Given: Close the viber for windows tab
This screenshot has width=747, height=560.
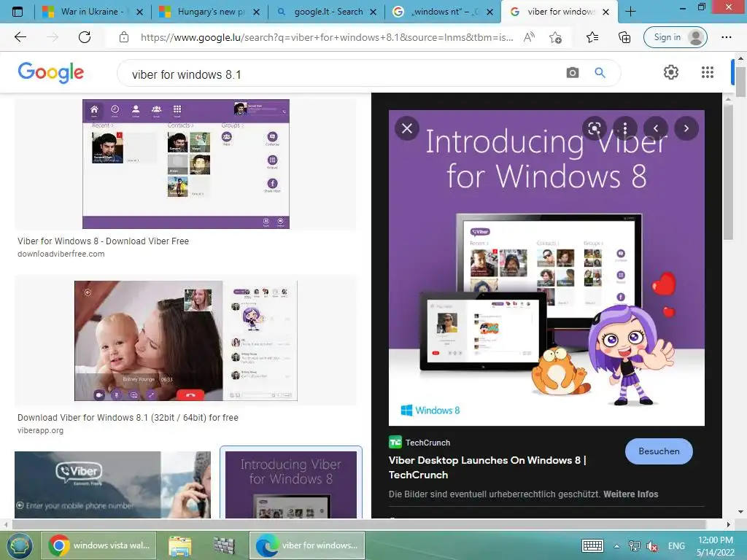Looking at the screenshot, I should [x=605, y=12].
